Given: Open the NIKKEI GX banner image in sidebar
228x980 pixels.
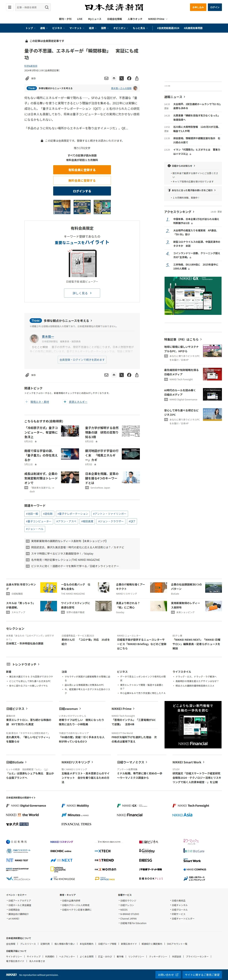Looking at the screenshot, I should pyautogui.click(x=193, y=296).
